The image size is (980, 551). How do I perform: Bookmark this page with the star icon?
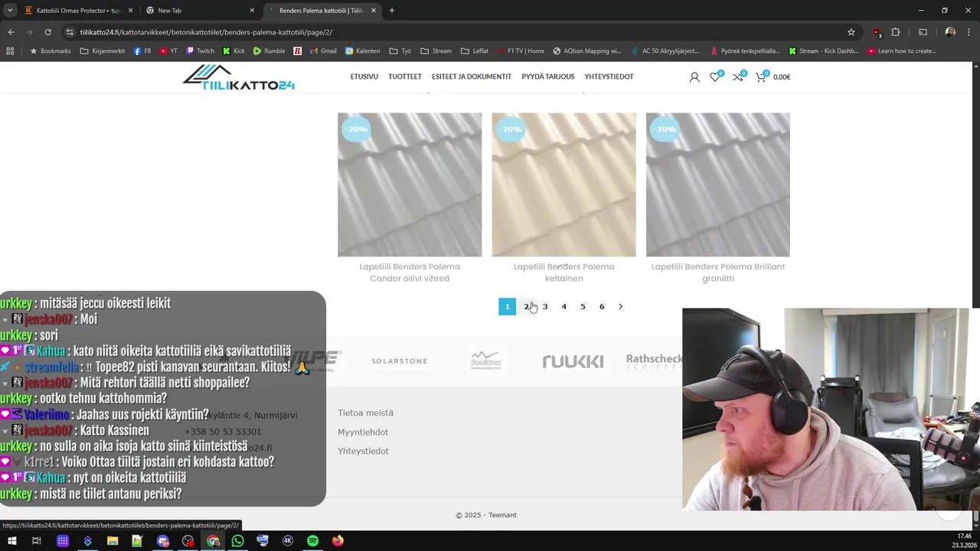coord(851,32)
